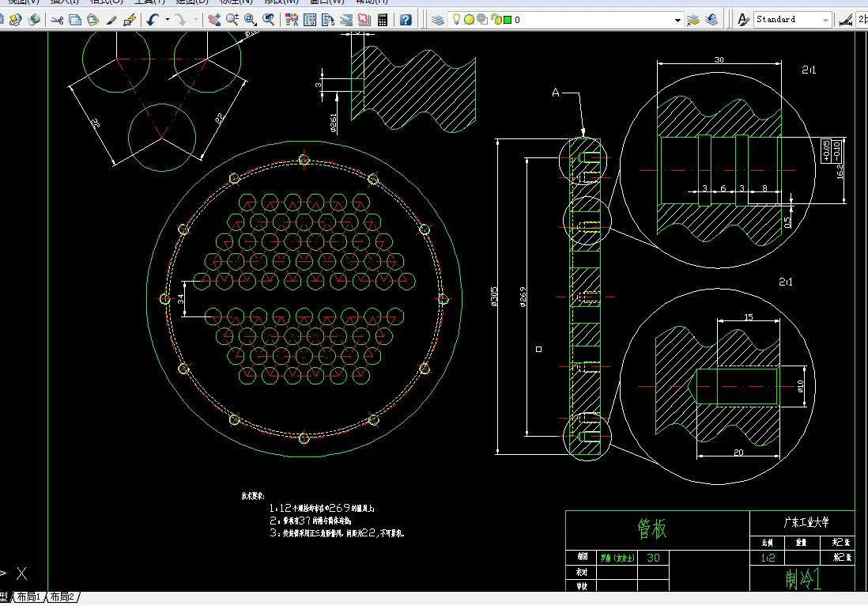
Task: Open the Dimension Style manager icon
Action: pos(845,20)
